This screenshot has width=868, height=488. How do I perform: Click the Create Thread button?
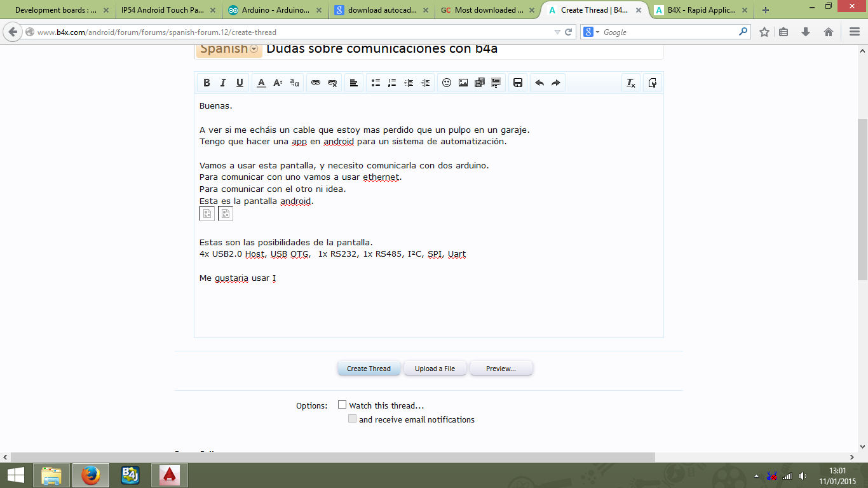(x=369, y=369)
